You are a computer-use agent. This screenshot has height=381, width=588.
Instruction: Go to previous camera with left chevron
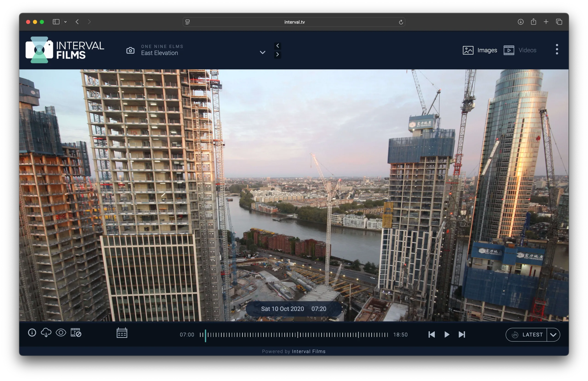[277, 46]
